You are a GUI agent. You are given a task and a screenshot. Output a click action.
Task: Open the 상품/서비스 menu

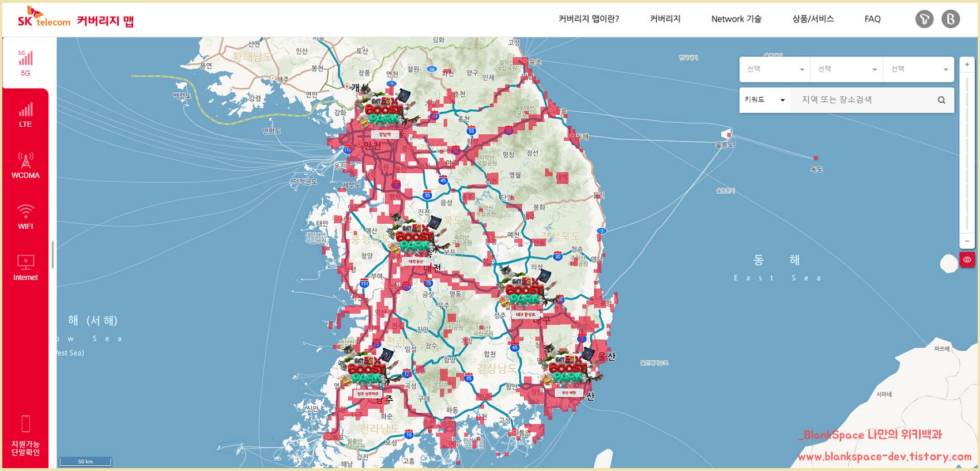pos(813,19)
